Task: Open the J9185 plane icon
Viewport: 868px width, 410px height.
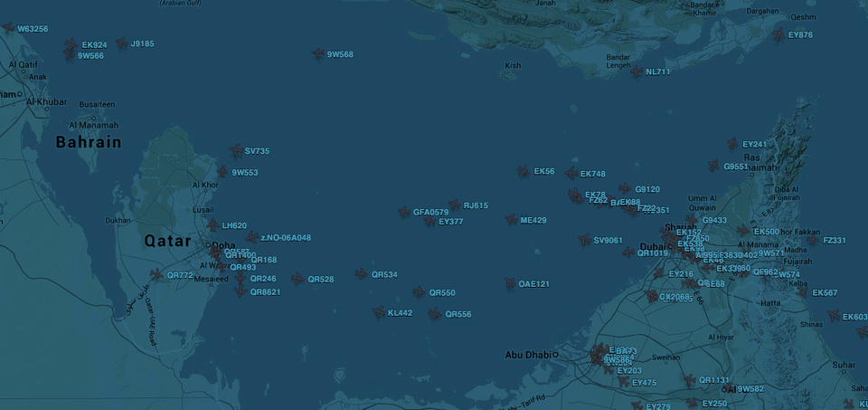Action: coord(121,43)
